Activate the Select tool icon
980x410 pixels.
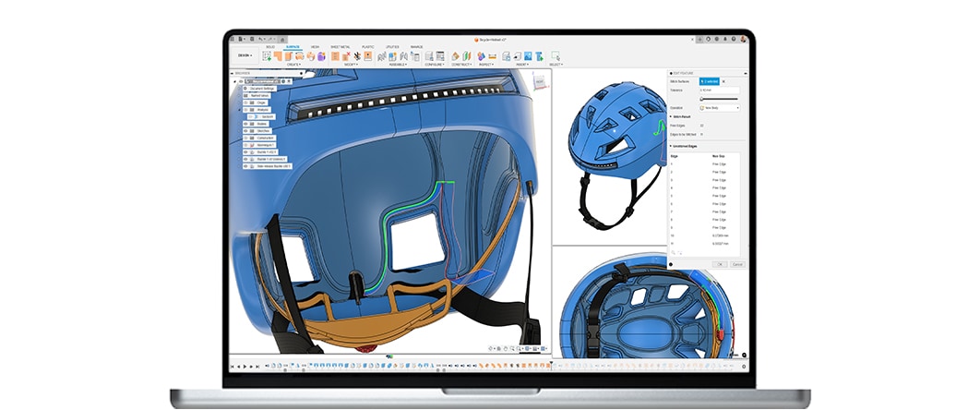[556, 56]
